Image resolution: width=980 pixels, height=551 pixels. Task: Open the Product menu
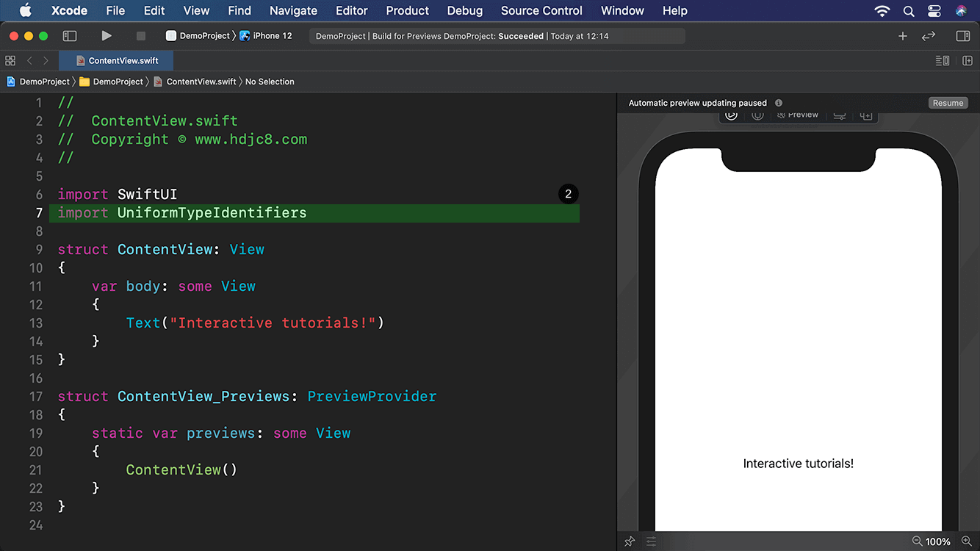pyautogui.click(x=408, y=10)
